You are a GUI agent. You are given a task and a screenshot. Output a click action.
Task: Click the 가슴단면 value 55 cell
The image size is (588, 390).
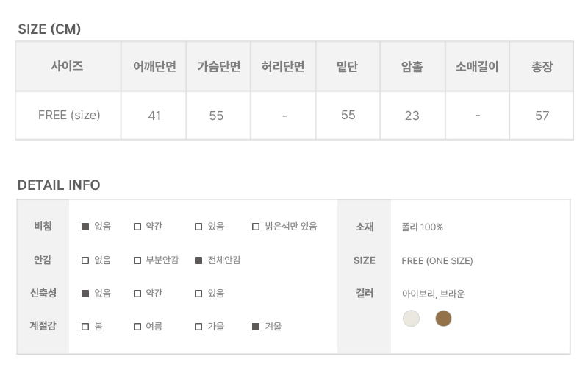[x=216, y=116]
